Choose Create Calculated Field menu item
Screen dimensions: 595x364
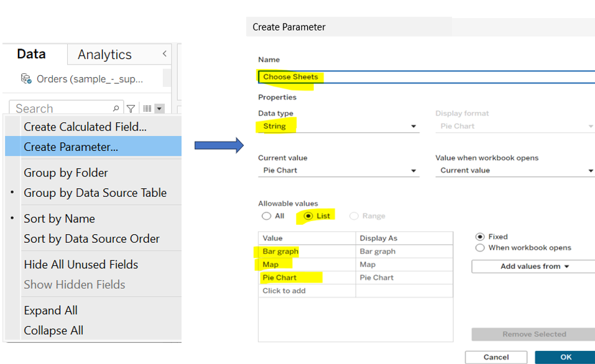pos(85,127)
